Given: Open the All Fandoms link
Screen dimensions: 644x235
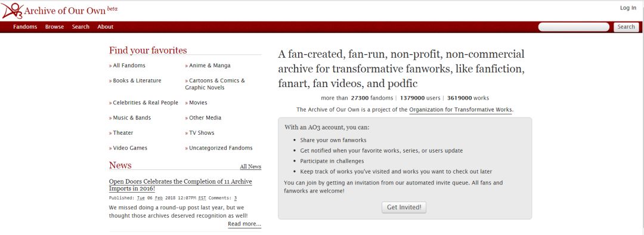Looking at the screenshot, I should 129,66.
